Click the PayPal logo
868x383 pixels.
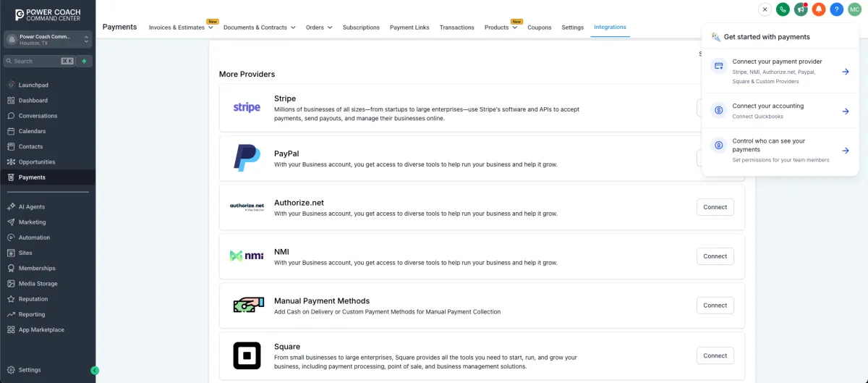click(247, 158)
